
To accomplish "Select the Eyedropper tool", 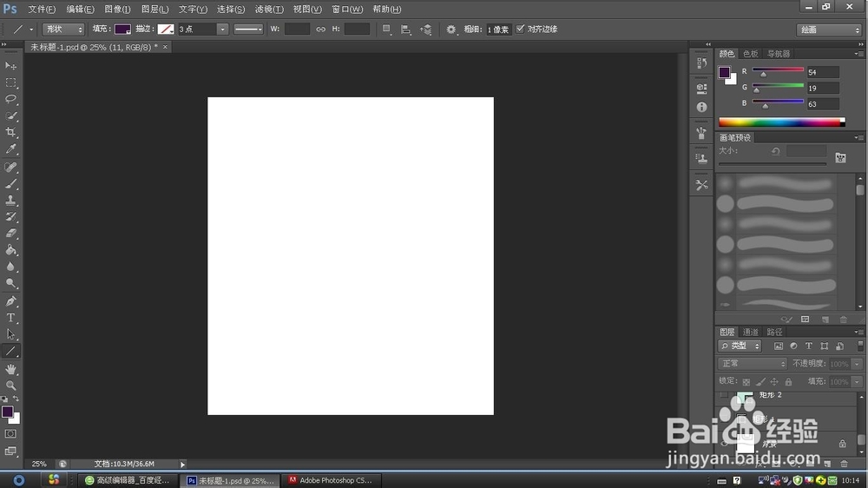I will (10, 149).
